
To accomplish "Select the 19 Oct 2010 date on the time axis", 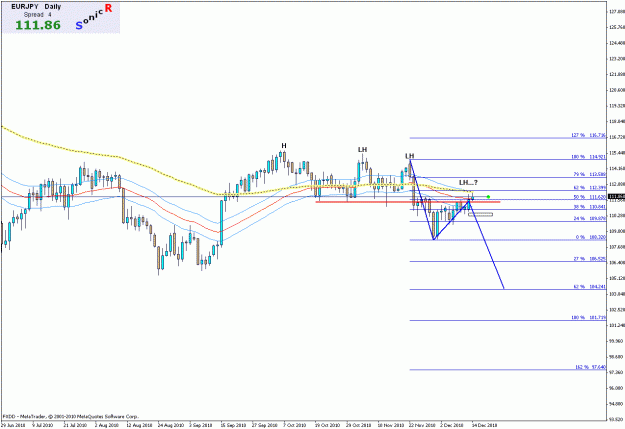I will (328, 425).
